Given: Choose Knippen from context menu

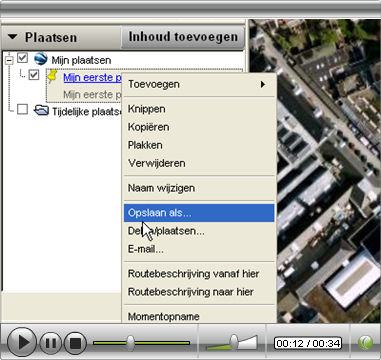Looking at the screenshot, I should 199,109.
